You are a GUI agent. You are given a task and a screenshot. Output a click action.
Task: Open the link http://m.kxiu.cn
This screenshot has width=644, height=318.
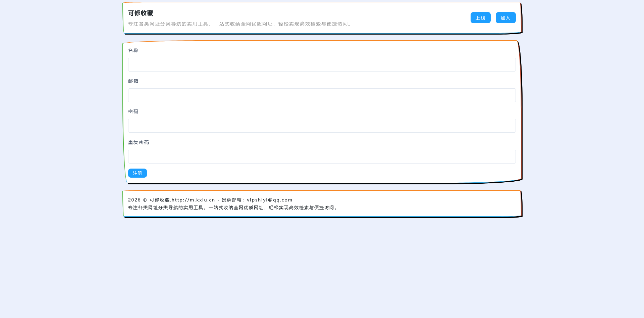pyautogui.click(x=193, y=199)
